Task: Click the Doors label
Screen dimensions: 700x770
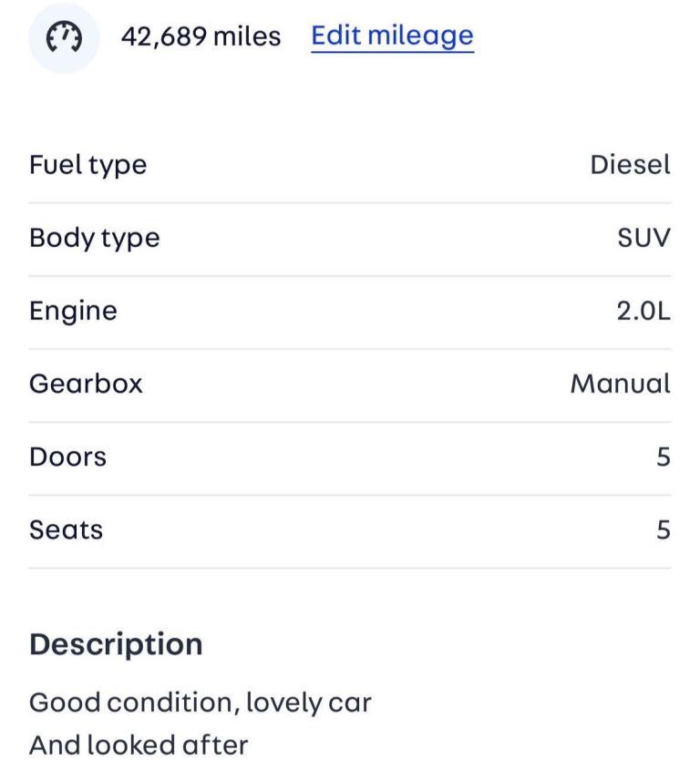Action: tap(67, 457)
